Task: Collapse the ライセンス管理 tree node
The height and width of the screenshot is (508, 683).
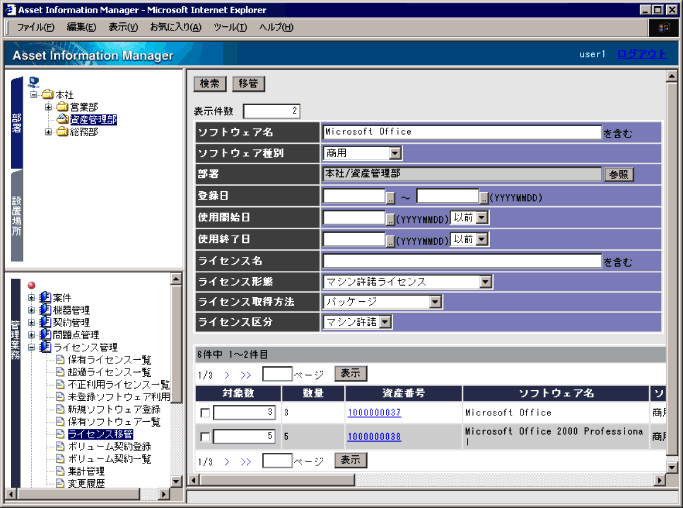Action: point(31,347)
